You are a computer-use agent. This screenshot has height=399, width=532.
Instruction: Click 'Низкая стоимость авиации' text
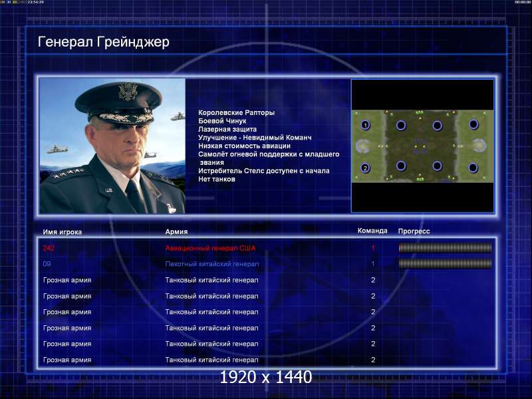(x=244, y=146)
